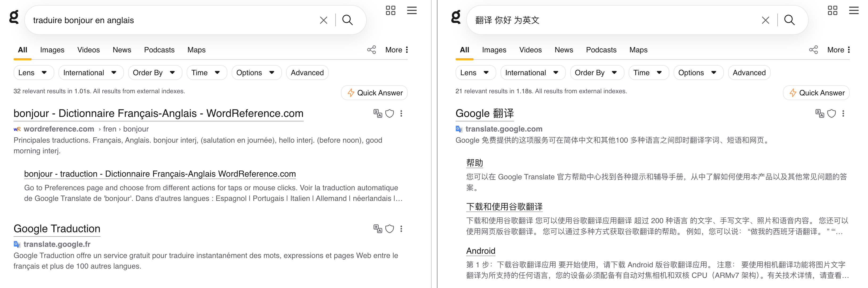Image resolution: width=868 pixels, height=288 pixels.
Task: Switch to Podcasts tab in left window
Action: pos(159,50)
